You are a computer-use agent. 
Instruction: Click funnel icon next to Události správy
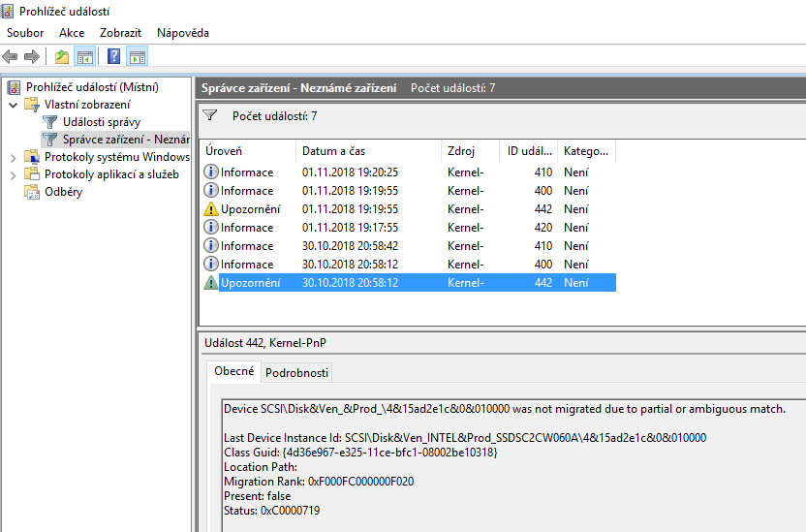click(49, 122)
